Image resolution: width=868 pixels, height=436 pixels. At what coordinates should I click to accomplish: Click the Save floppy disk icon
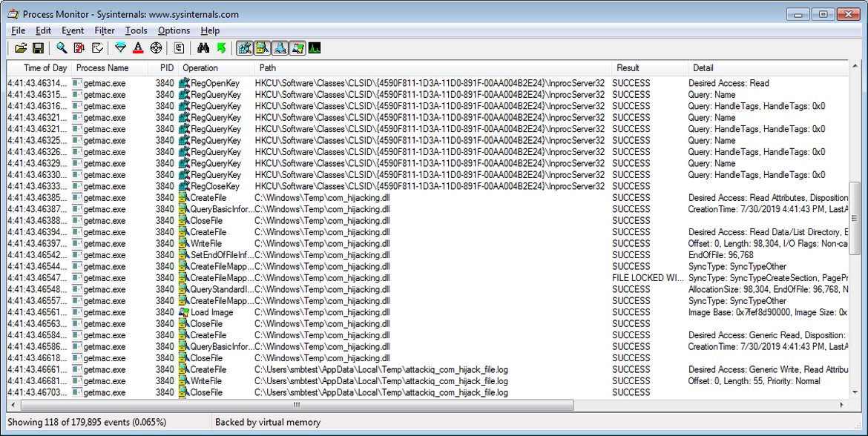38,48
